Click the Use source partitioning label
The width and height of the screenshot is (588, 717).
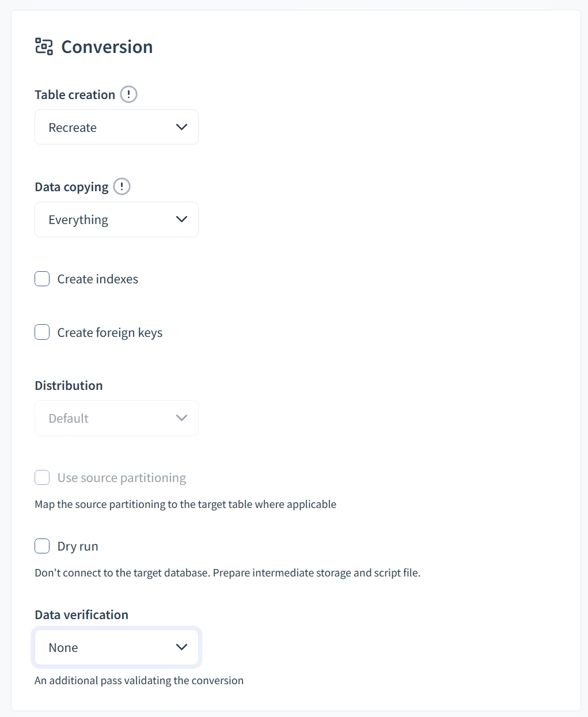(122, 478)
